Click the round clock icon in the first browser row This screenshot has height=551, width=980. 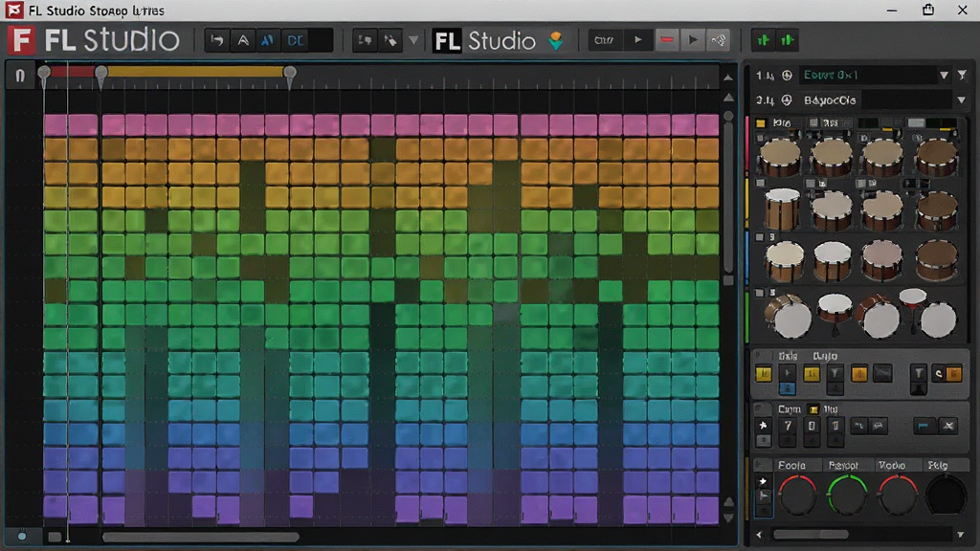point(787,76)
